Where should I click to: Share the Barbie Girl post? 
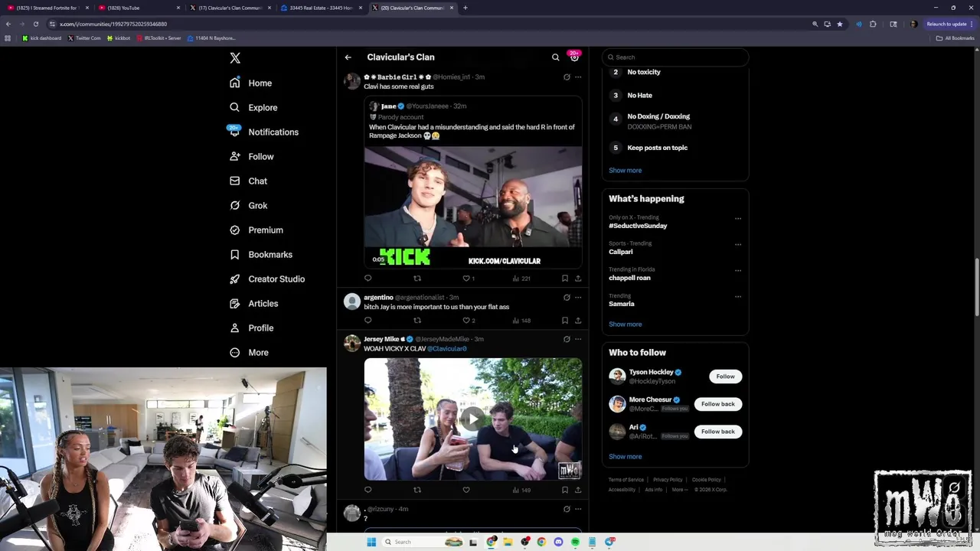point(578,279)
